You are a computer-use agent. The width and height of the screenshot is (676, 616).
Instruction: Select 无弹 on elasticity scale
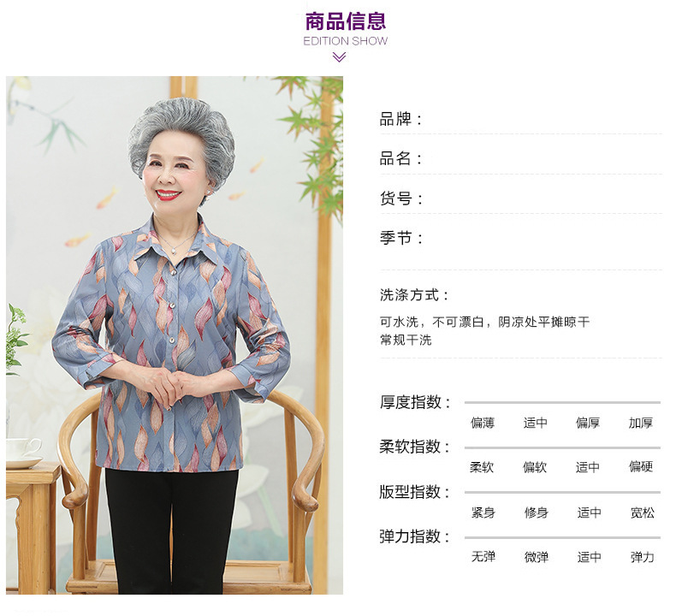[483, 556]
